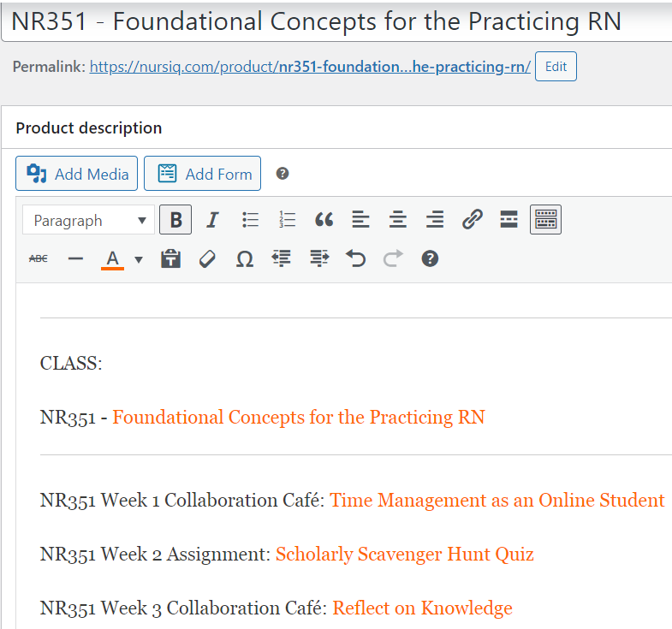Insert a numbered list
Screen dimensions: 672x629
click(x=287, y=221)
